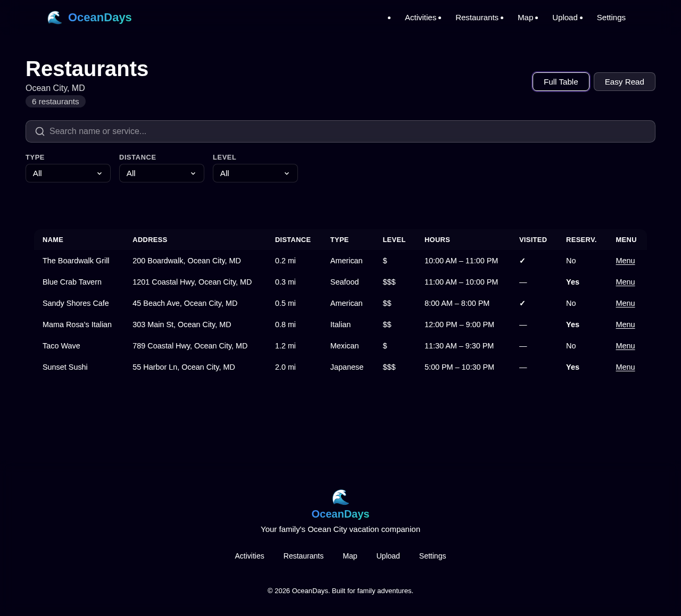
Task: Click 'Japanese' type cell
Action: point(347,367)
